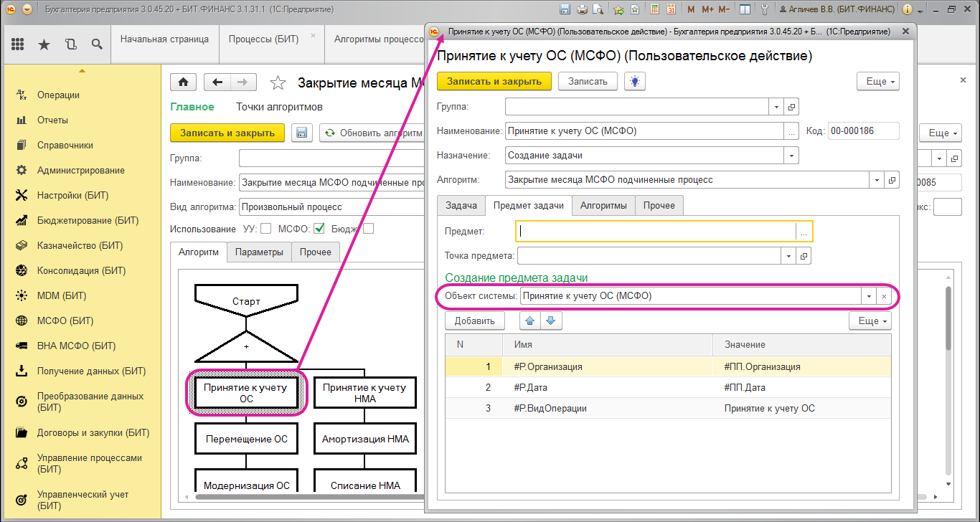The image size is (980, 522).
Task: Move the row up with the up arrow
Action: [530, 321]
